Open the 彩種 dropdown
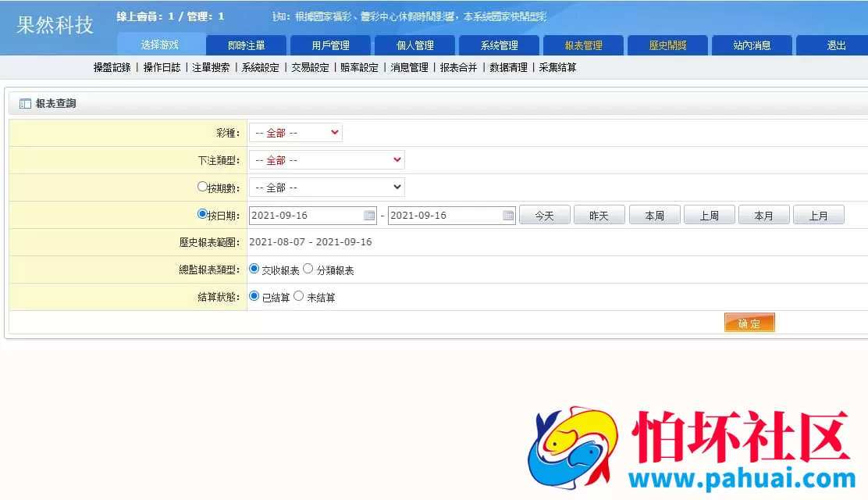868x500 pixels. click(295, 132)
